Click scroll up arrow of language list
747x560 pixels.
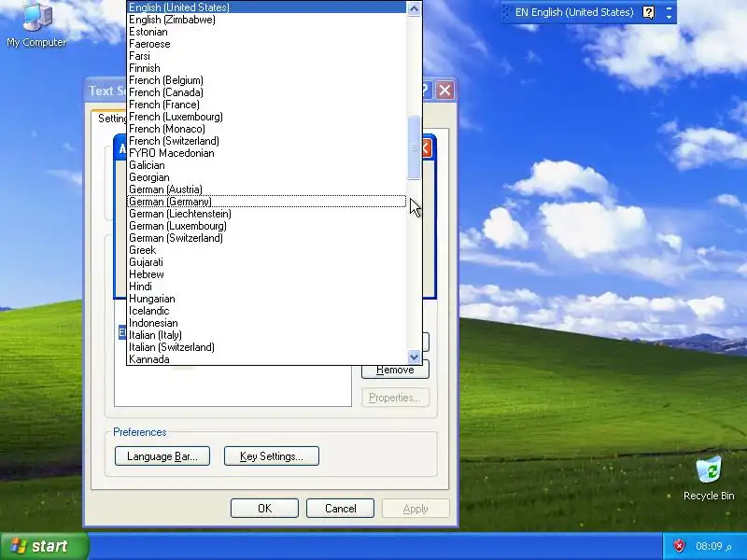pos(414,8)
